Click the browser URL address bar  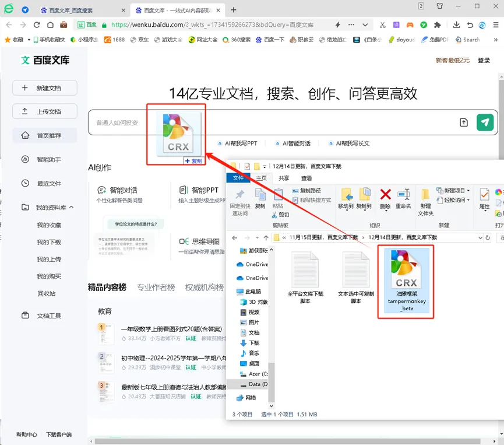tap(212, 24)
